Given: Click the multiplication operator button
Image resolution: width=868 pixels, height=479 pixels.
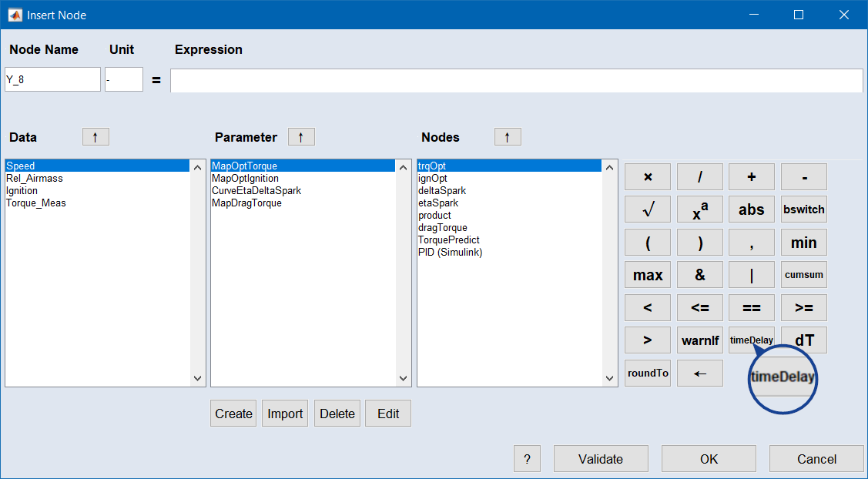Looking at the screenshot, I should pos(647,177).
